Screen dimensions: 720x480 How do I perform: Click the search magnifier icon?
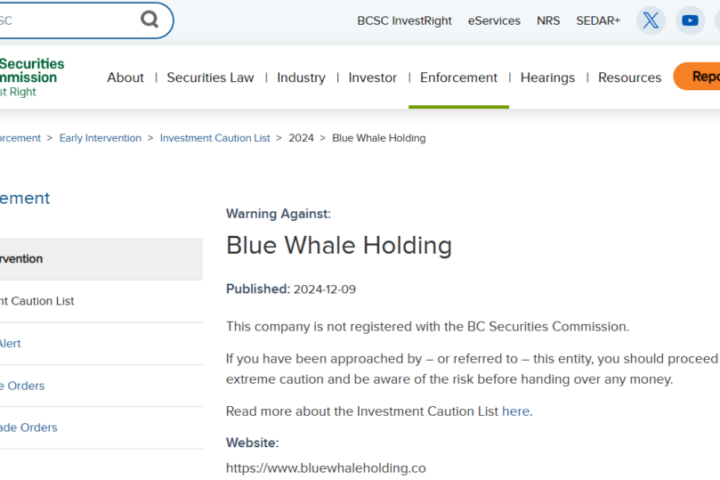pyautogui.click(x=149, y=19)
